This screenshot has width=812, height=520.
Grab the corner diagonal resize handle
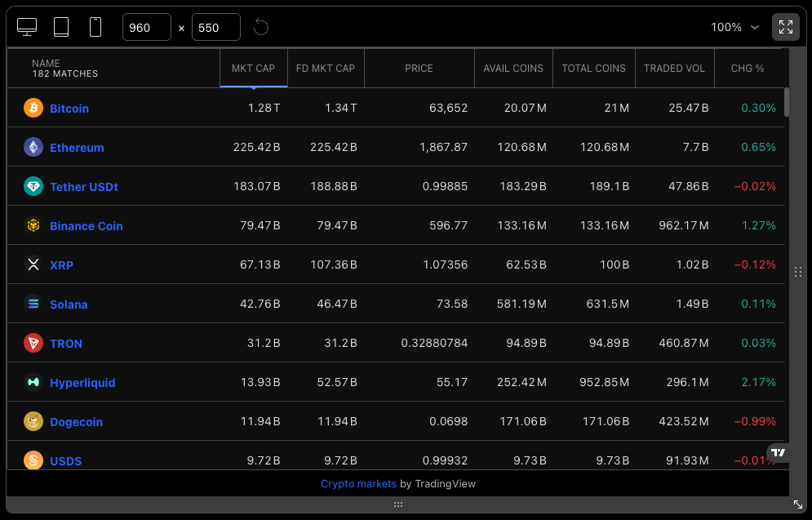tap(798, 504)
